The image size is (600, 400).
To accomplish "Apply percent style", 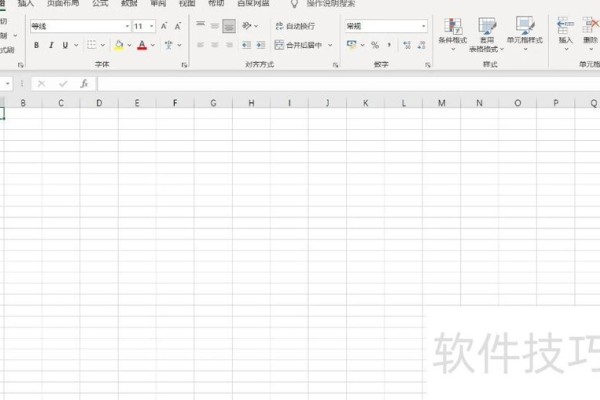I will click(x=375, y=45).
